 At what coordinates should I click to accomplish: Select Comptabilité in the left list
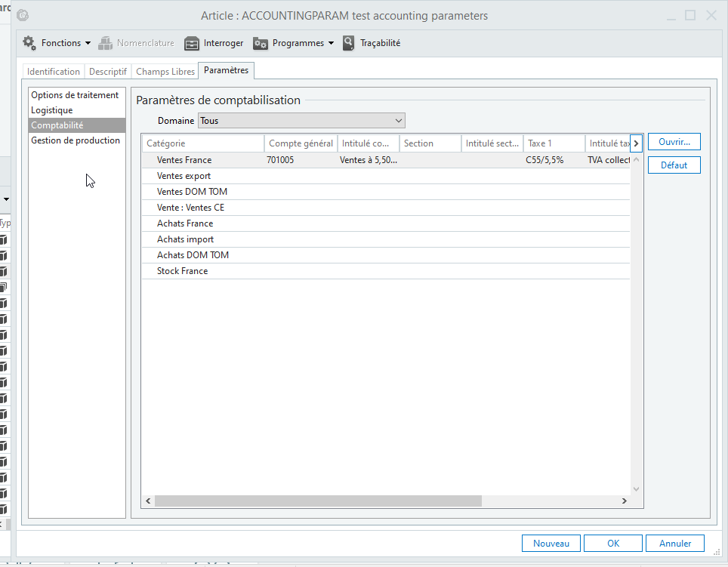tap(76, 125)
